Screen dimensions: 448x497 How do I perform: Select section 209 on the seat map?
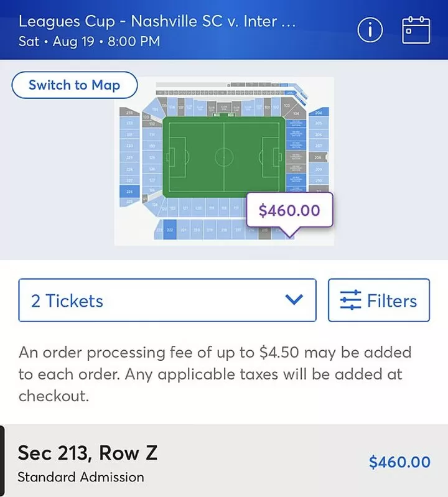click(x=319, y=169)
